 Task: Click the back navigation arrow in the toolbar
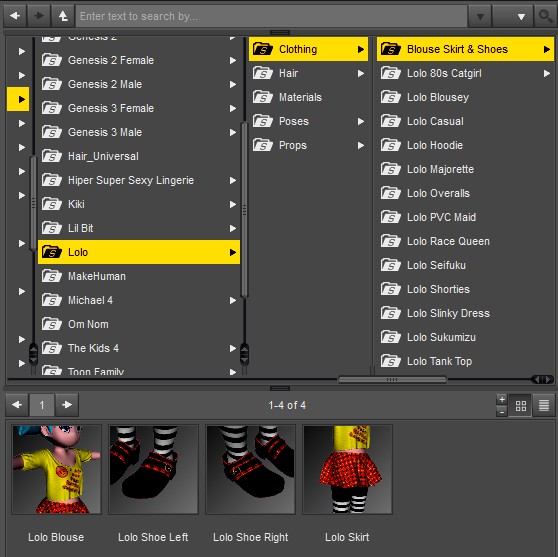(15, 16)
